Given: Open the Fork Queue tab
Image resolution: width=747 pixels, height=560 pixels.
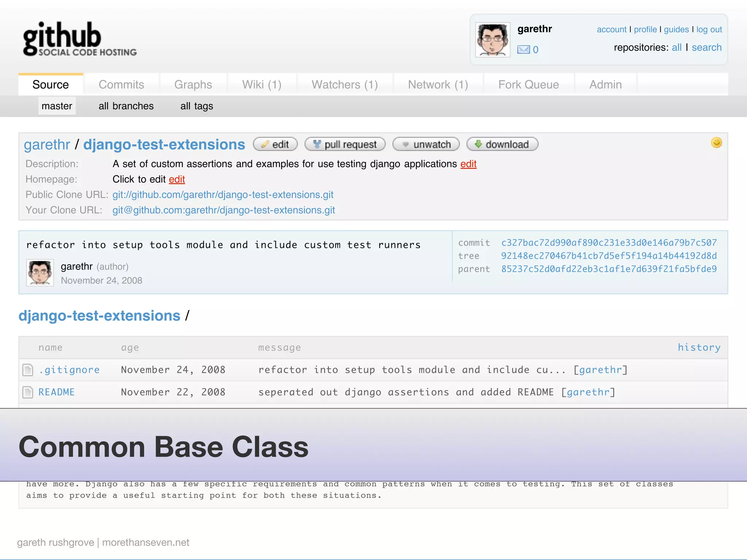Looking at the screenshot, I should pos(528,85).
